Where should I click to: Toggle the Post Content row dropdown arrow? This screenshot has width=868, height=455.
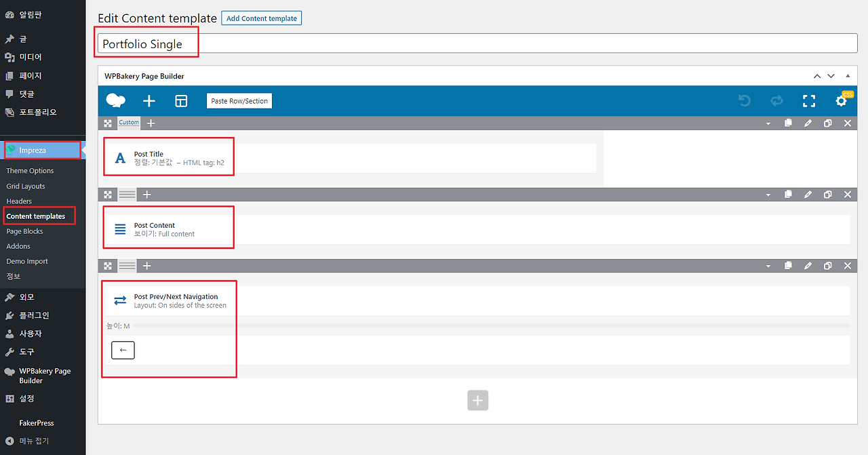coord(768,195)
